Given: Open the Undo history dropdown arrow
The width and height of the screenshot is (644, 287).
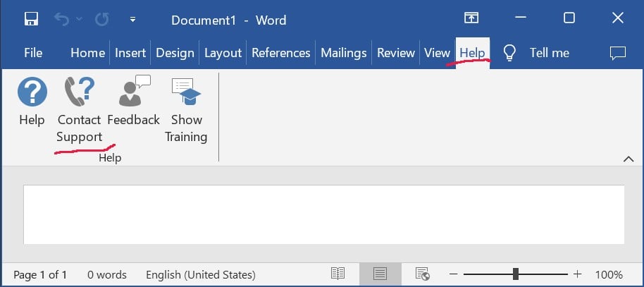Looking at the screenshot, I should (x=80, y=19).
